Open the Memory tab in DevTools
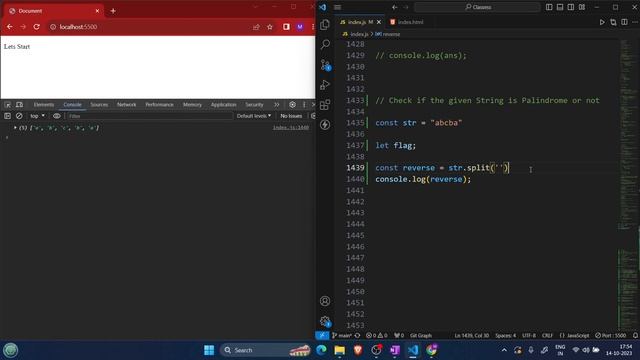 (192, 105)
